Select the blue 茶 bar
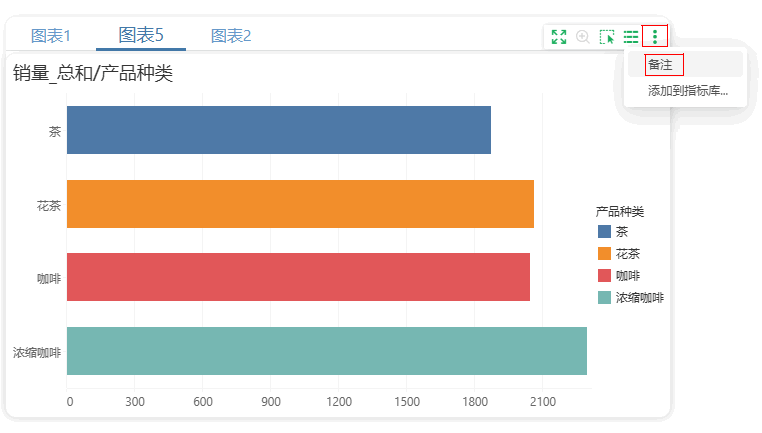762x433 pixels. pos(278,130)
